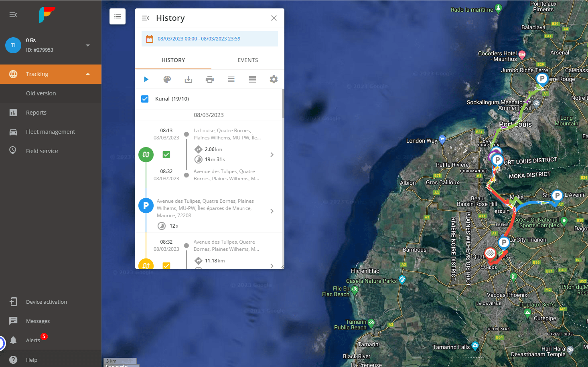Click the date range picker field
588x367 pixels.
pyautogui.click(x=209, y=39)
